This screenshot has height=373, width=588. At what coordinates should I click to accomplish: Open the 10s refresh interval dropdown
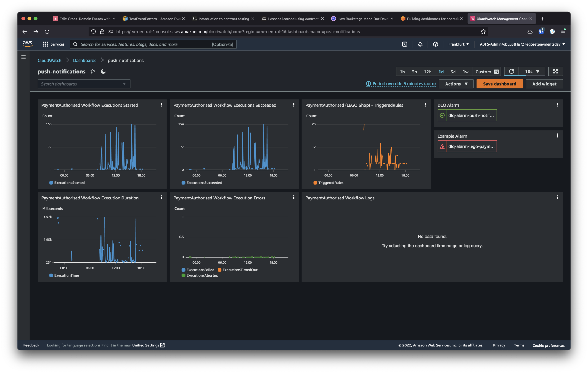[x=532, y=72]
